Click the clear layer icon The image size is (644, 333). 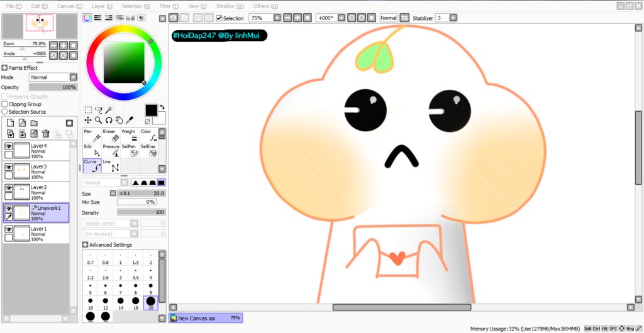click(x=34, y=134)
